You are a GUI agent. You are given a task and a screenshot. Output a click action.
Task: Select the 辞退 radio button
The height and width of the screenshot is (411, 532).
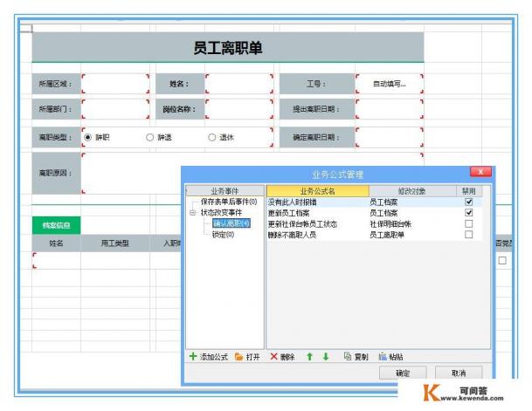pos(149,137)
